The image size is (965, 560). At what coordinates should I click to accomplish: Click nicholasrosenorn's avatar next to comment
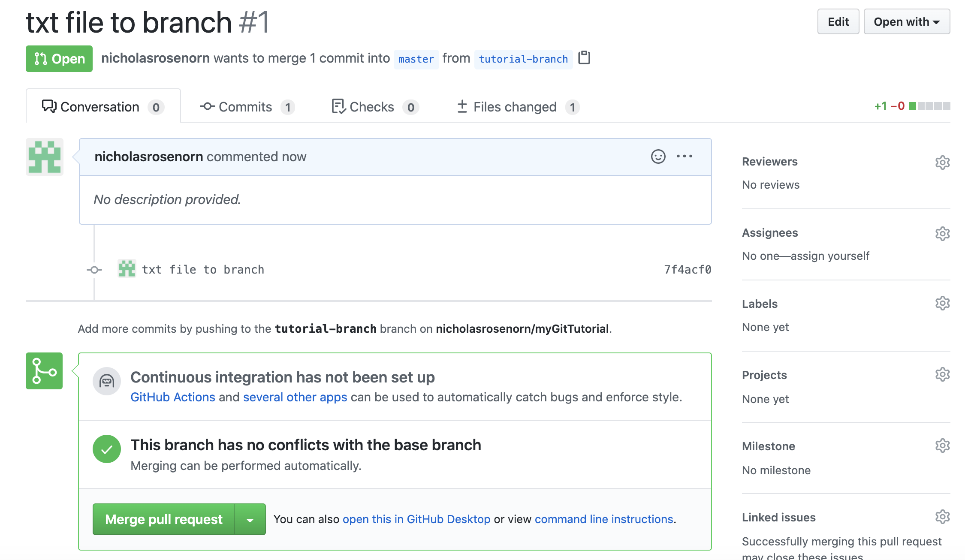[x=45, y=157]
